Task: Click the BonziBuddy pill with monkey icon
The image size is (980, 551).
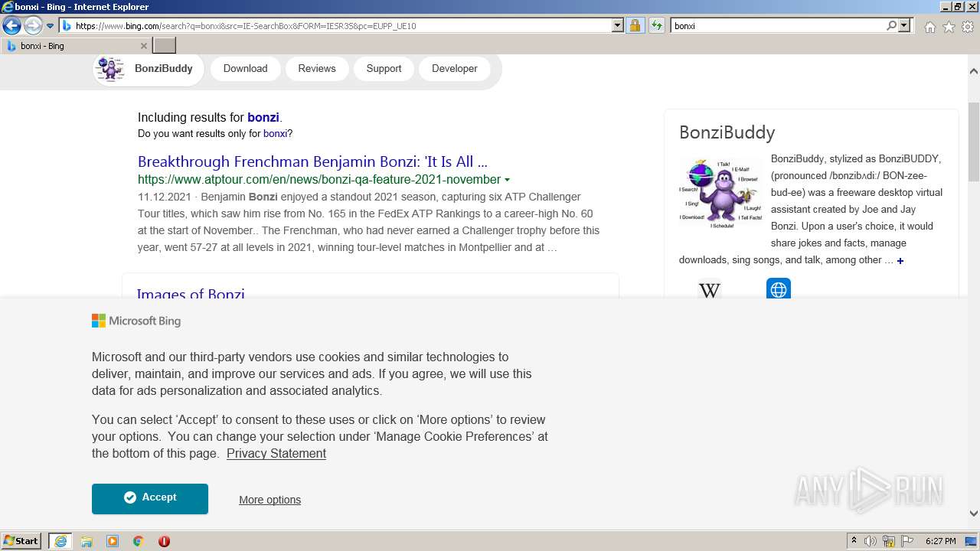Action: pos(148,69)
